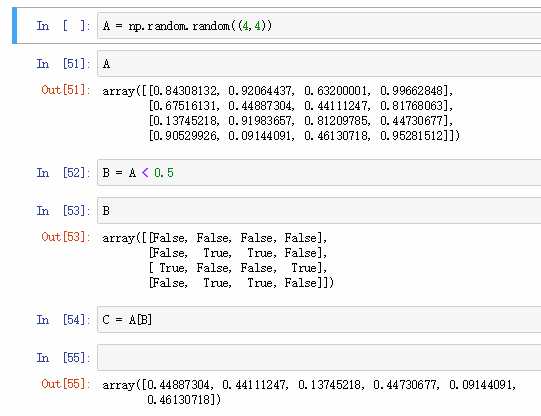The height and width of the screenshot is (416, 541).
Task: Click the In [ ] prompt of the first cell
Action: tap(63, 26)
